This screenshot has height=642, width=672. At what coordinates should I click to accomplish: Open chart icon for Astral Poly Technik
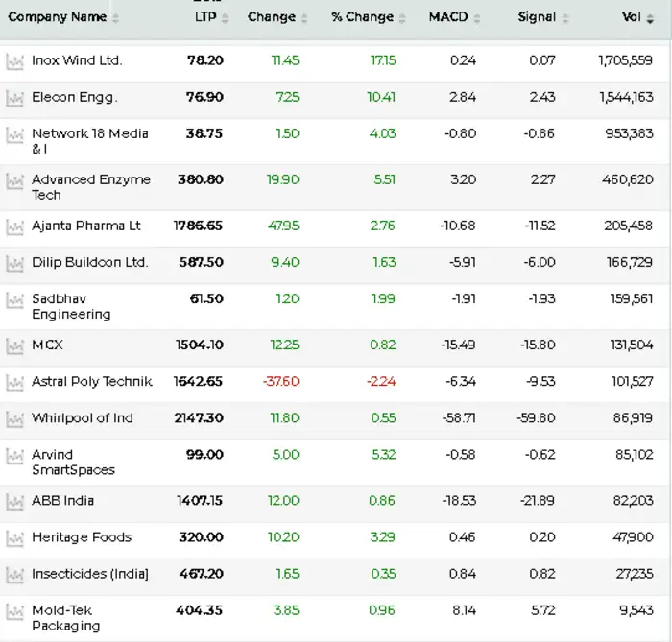(x=14, y=382)
